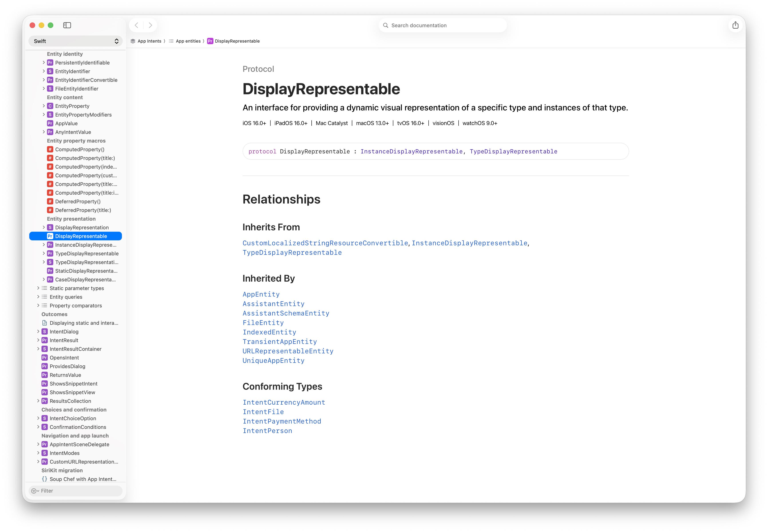Open the IntentPerson link
768x532 pixels.
267,431
